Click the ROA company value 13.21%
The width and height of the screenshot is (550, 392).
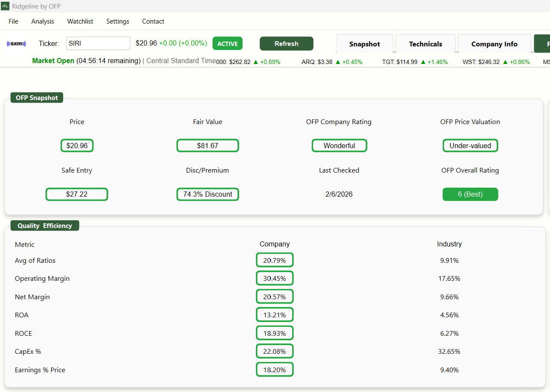[x=275, y=315]
